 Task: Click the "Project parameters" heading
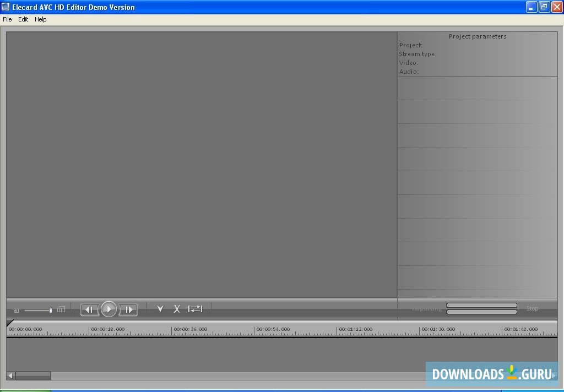pos(478,36)
